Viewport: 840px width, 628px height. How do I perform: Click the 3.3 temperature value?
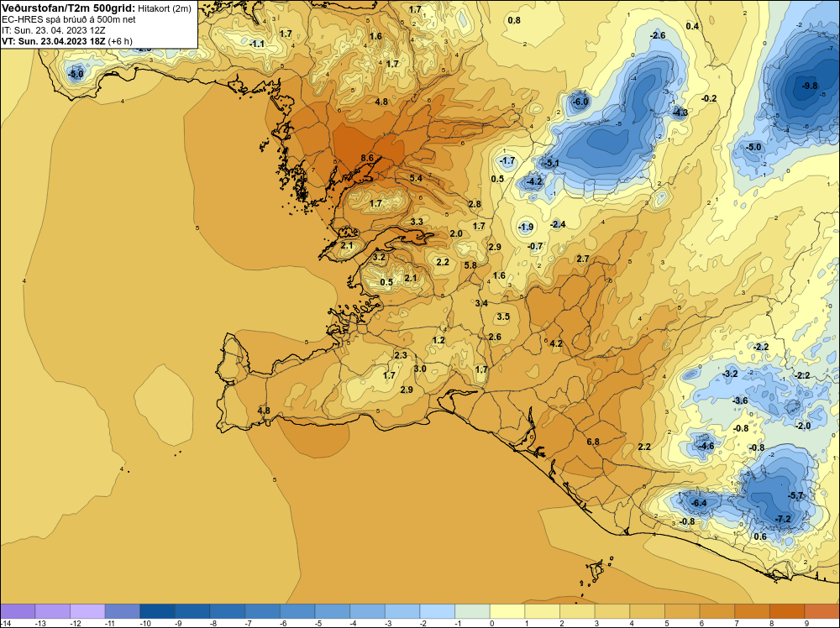coord(417,222)
